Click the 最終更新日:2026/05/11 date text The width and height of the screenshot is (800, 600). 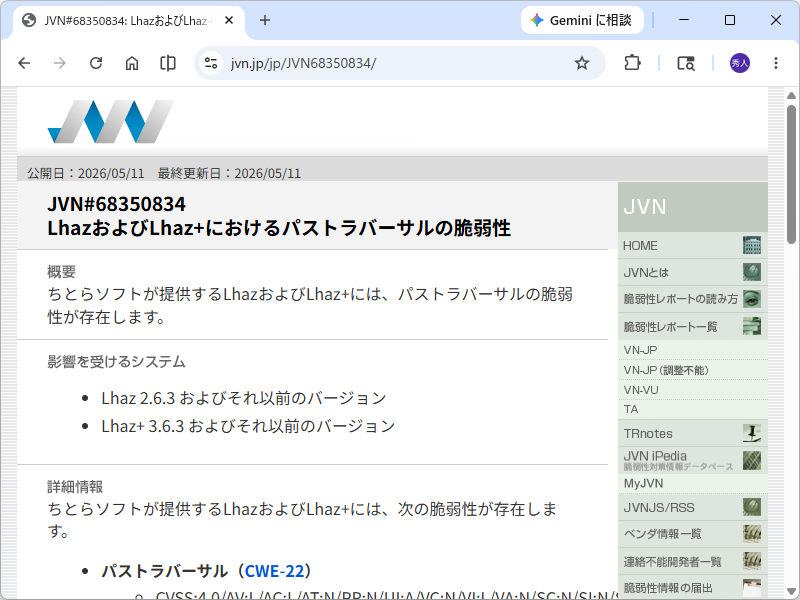click(x=229, y=173)
